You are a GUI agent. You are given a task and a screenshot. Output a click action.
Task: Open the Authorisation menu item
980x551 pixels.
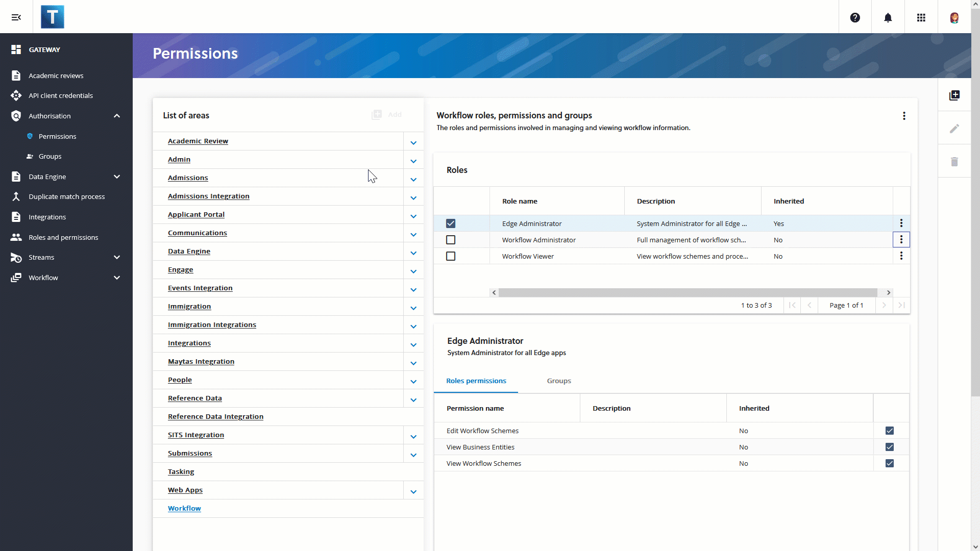66,115
